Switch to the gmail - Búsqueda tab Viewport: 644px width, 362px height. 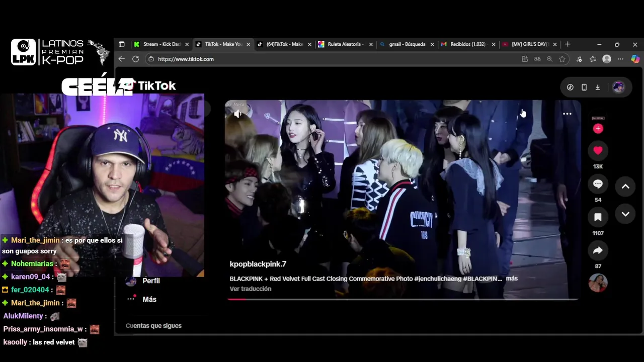tap(407, 44)
